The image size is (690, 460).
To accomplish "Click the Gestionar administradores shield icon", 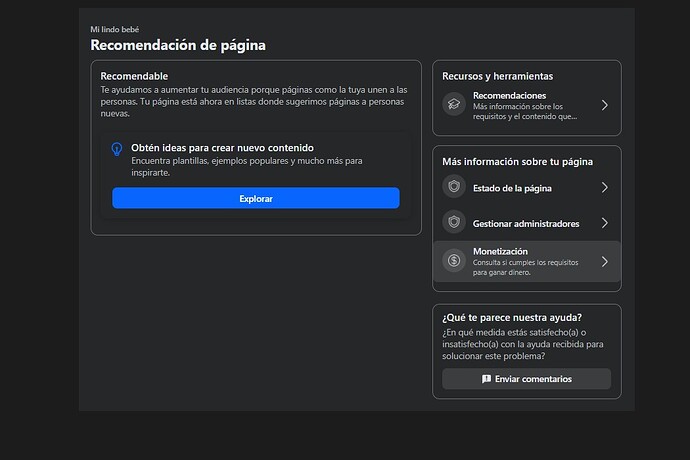I will click(454, 222).
